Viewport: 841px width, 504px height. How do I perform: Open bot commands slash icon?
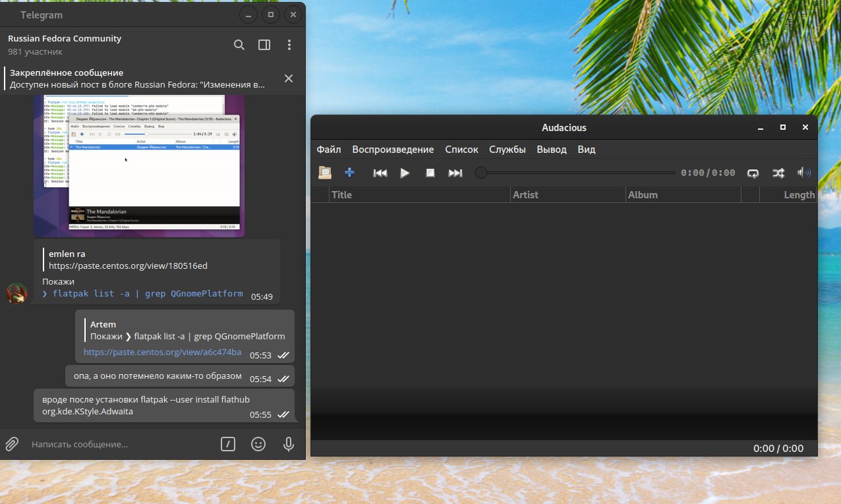coord(227,444)
